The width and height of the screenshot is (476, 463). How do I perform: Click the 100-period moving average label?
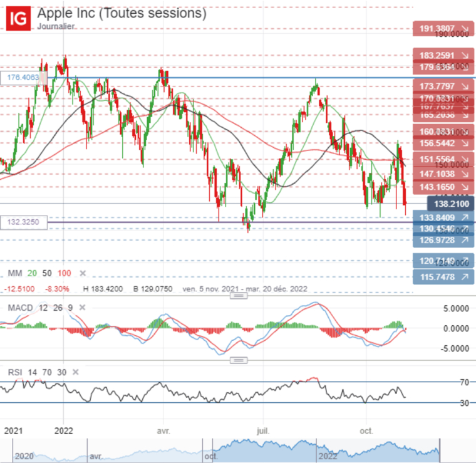(x=65, y=273)
